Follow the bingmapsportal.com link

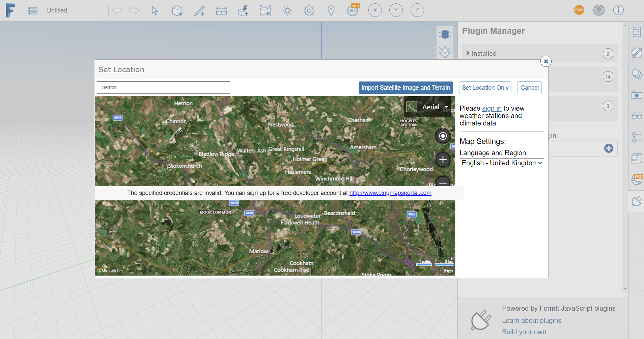coord(390,193)
